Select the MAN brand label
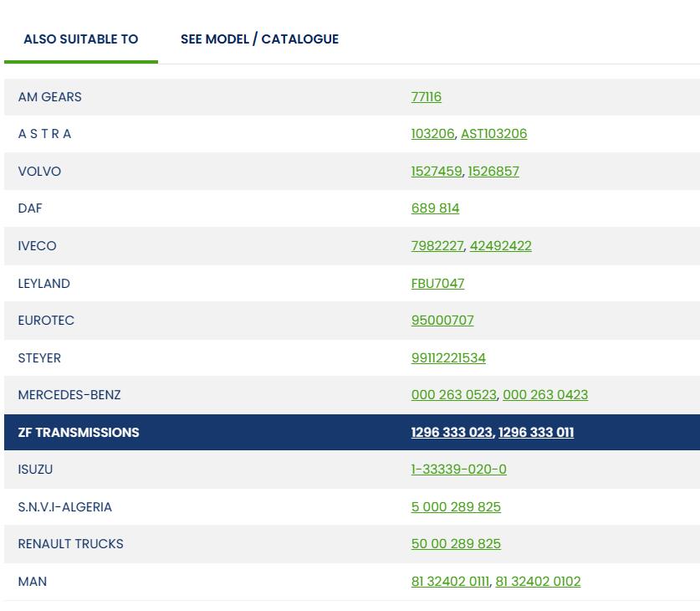The height and width of the screenshot is (611, 700). click(x=32, y=582)
